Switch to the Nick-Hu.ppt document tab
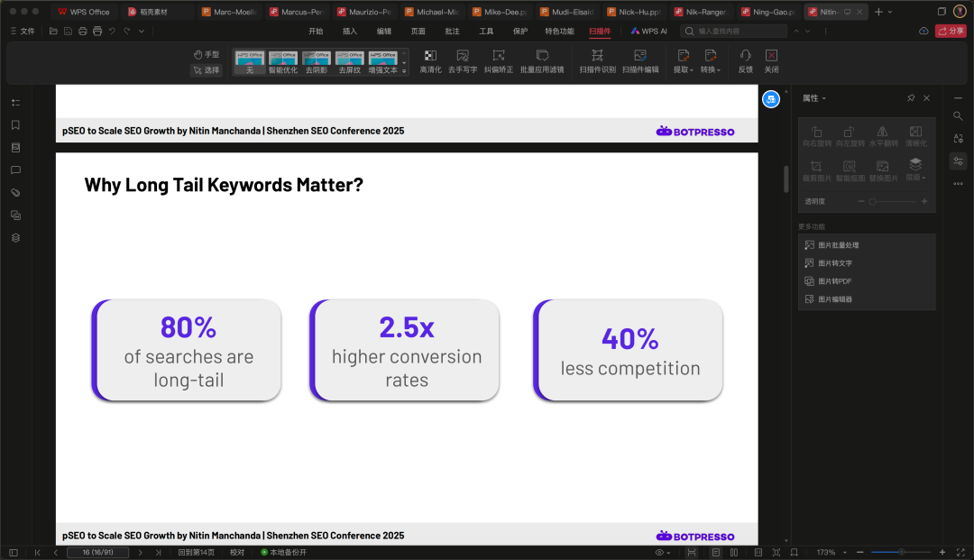974x560 pixels. [634, 12]
